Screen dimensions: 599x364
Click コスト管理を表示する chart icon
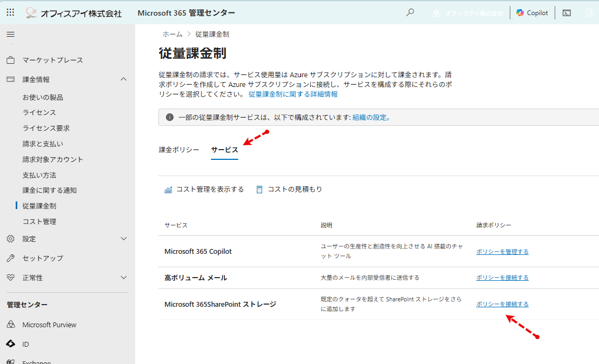pos(168,190)
